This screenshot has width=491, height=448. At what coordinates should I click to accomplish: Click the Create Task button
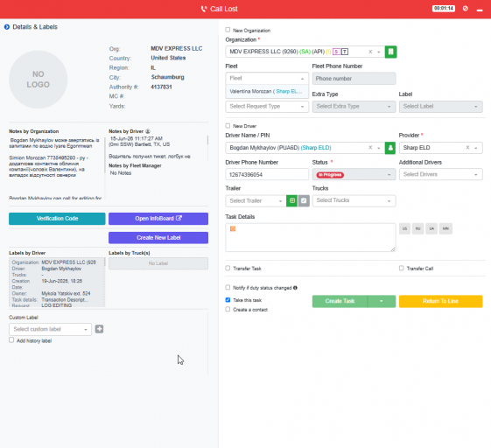pos(340,301)
